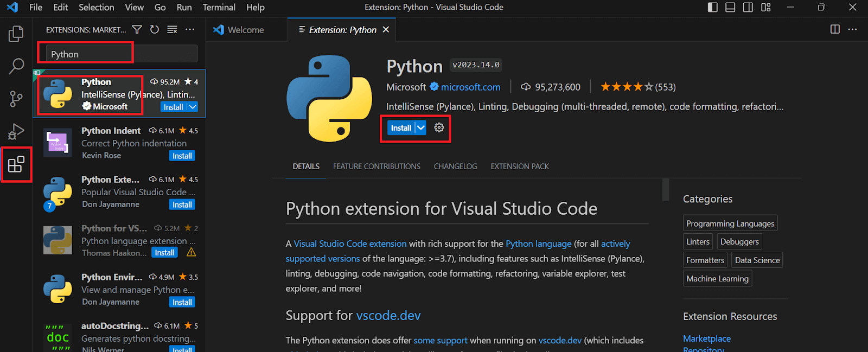868x352 pixels.
Task: Switch to the Welcome tab
Action: pyautogui.click(x=246, y=29)
